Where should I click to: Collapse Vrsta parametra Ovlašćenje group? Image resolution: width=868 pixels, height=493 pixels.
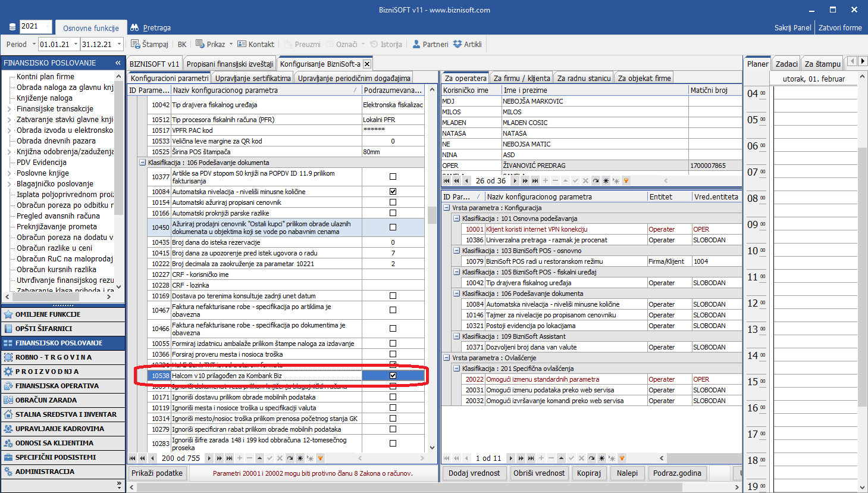(x=447, y=358)
